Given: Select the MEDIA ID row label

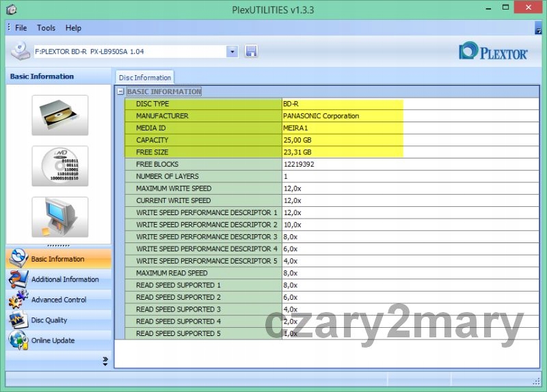Looking at the screenshot, I should pos(151,128).
